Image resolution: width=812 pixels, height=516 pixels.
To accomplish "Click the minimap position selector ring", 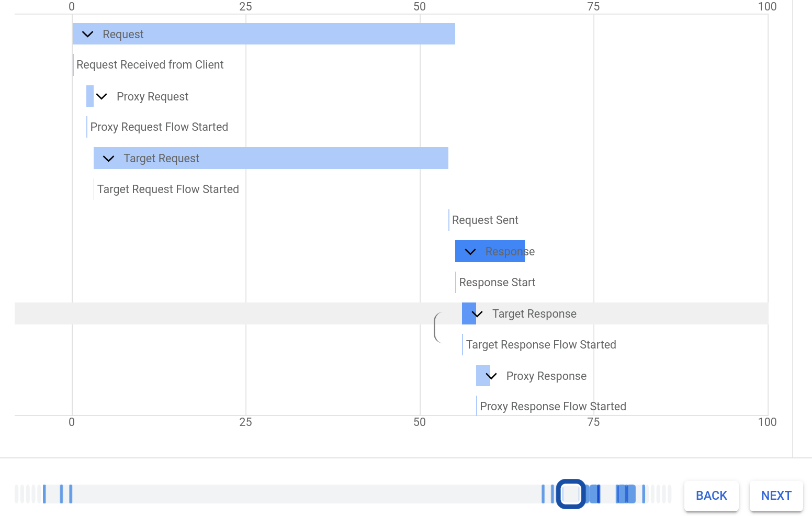I will (x=571, y=493).
